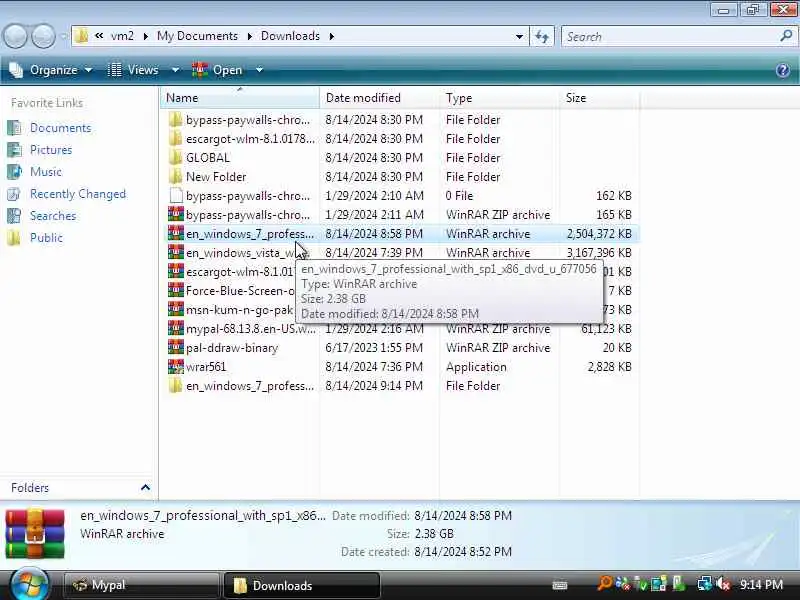Sort by the Type column header
This screenshot has height=600, width=800.
point(499,97)
